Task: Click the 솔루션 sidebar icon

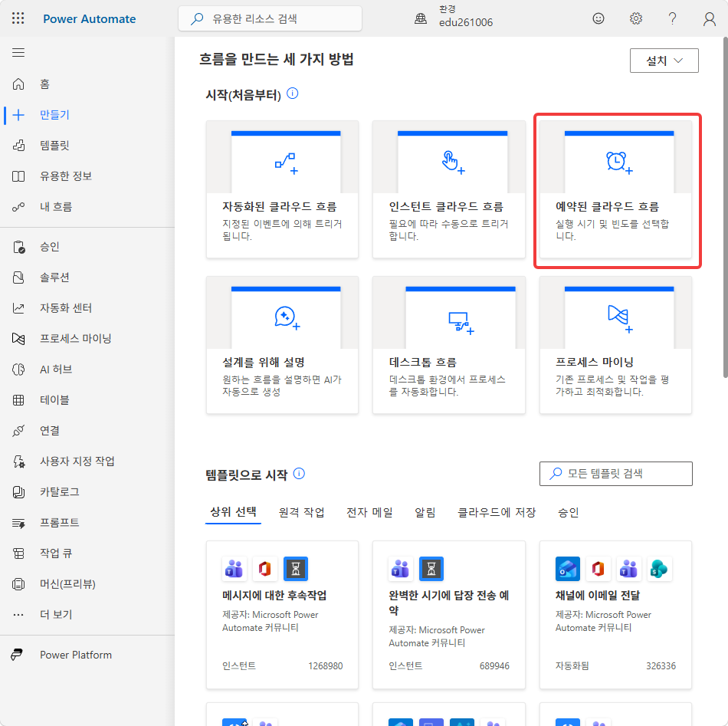Action: pos(18,278)
